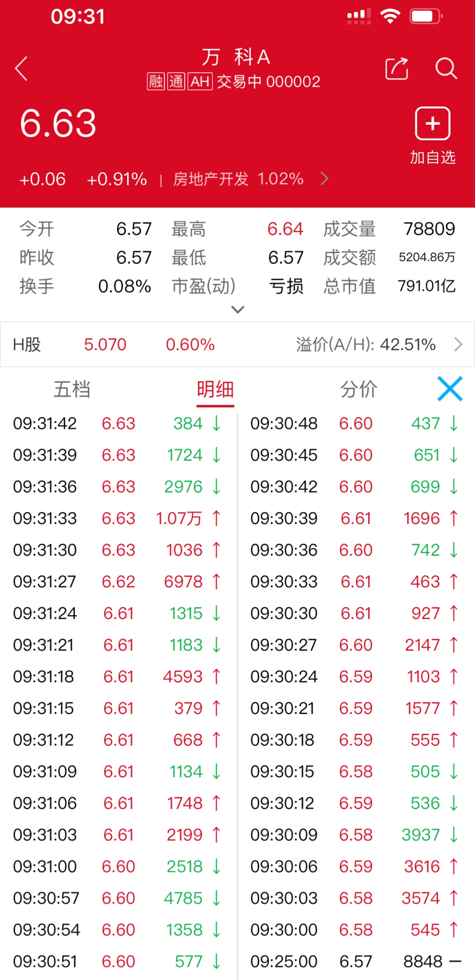Viewport: 475px width, 980px height.
Task: Tap volume 3937 at 09:30:09
Action: [421, 835]
